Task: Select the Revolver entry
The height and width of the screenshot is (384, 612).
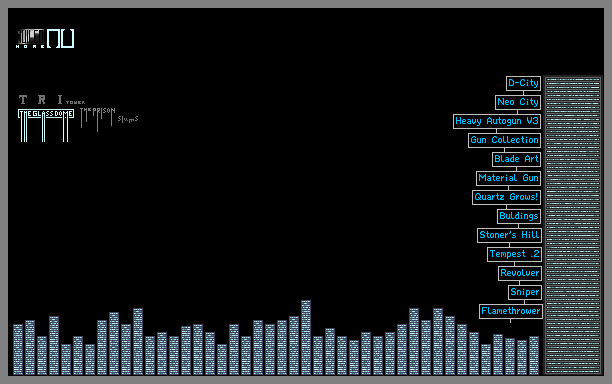Action: click(x=520, y=273)
